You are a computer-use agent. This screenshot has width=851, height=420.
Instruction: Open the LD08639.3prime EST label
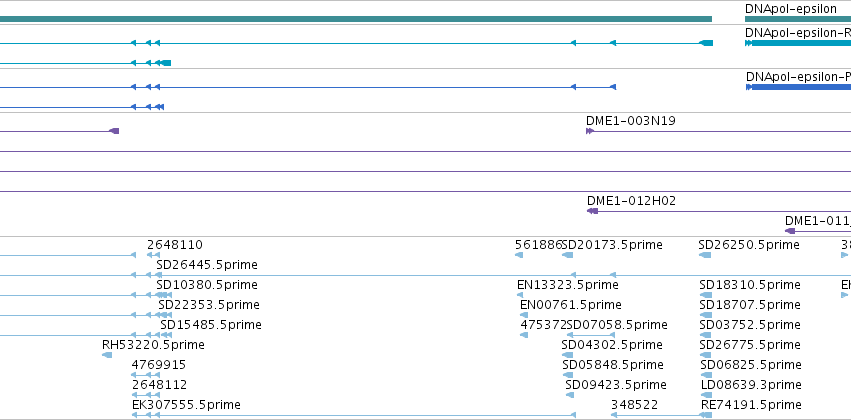pos(751,384)
